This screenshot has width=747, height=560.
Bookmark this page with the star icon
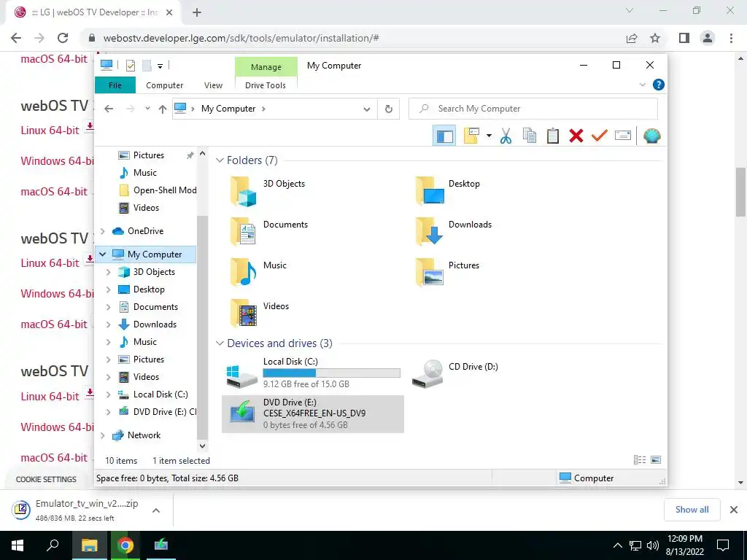point(655,38)
